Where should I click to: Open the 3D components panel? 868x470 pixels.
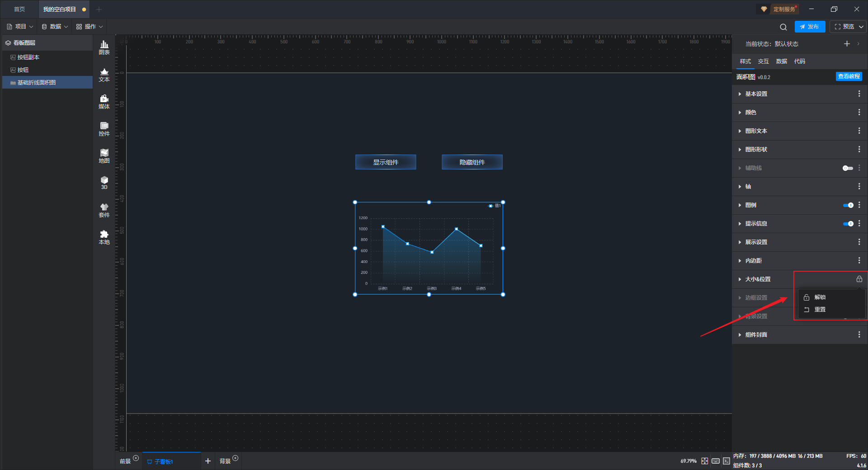tap(104, 183)
